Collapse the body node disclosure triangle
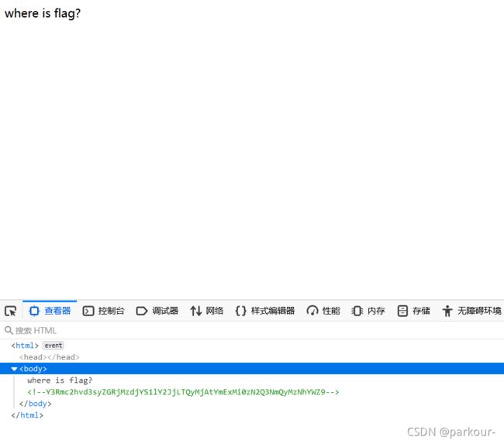 click(x=14, y=369)
